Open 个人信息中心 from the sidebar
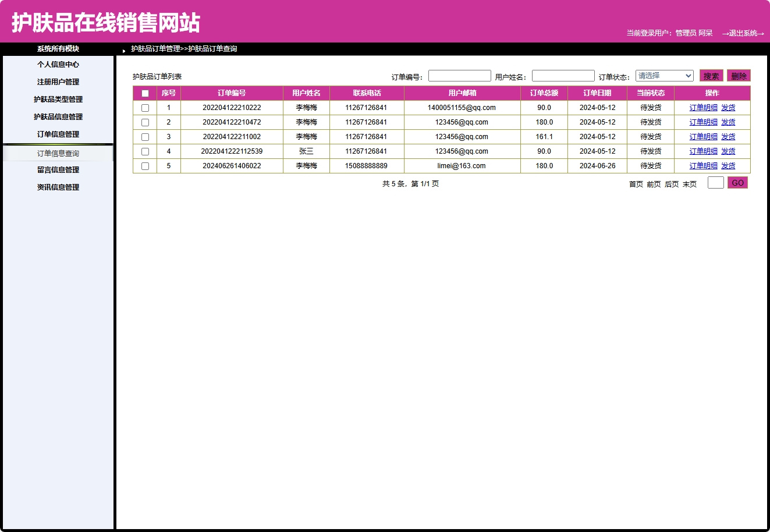The height and width of the screenshot is (532, 770). point(58,65)
